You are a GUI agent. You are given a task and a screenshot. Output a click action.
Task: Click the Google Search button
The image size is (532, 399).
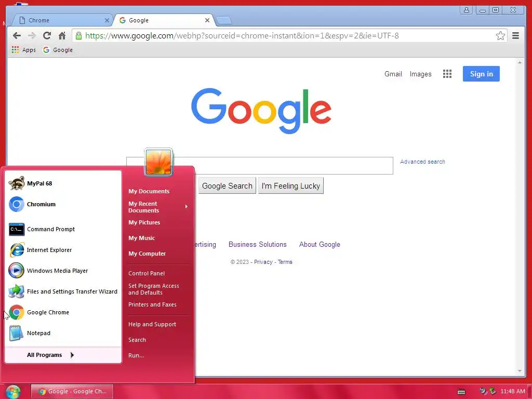227,186
